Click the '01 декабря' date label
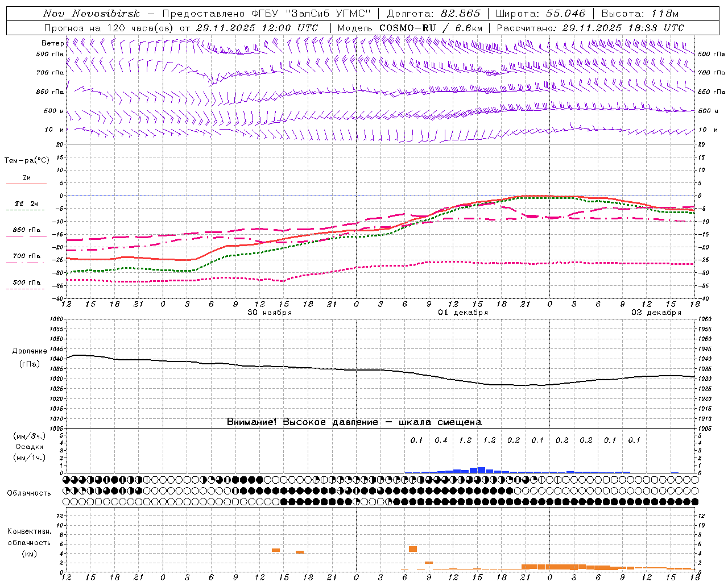The height and width of the screenshot is (582, 728). point(463,313)
